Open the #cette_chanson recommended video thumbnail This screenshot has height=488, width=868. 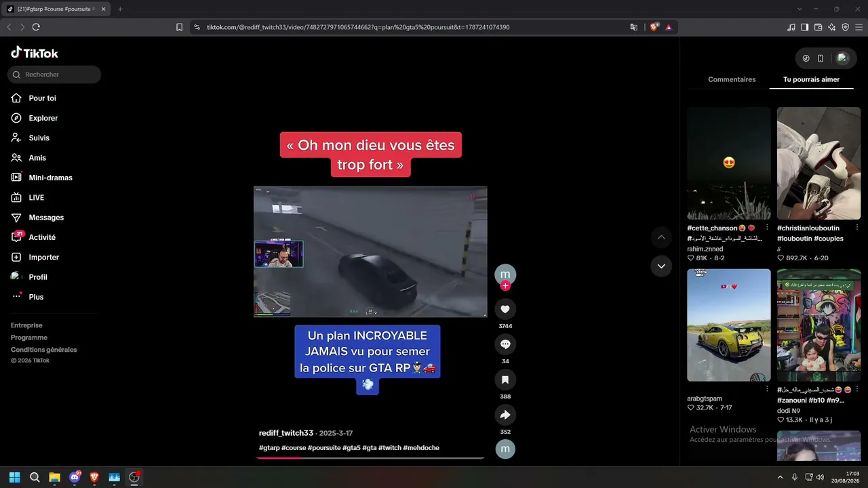click(x=729, y=163)
